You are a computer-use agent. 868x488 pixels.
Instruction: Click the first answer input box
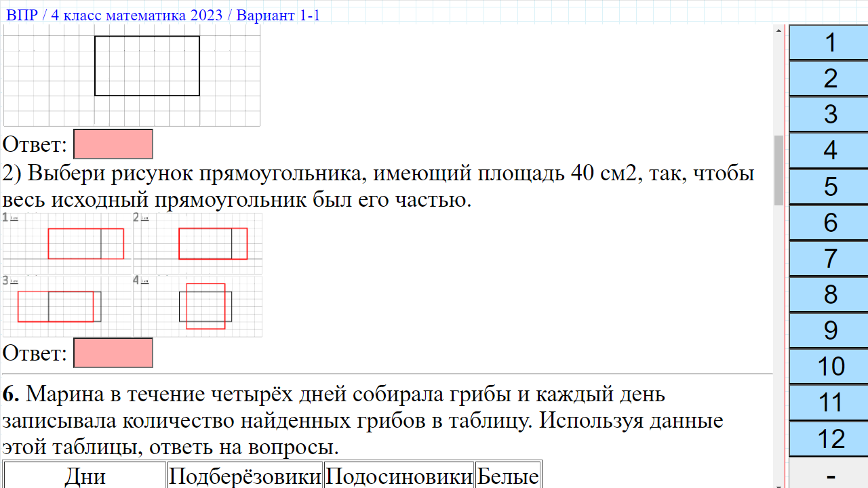click(113, 143)
